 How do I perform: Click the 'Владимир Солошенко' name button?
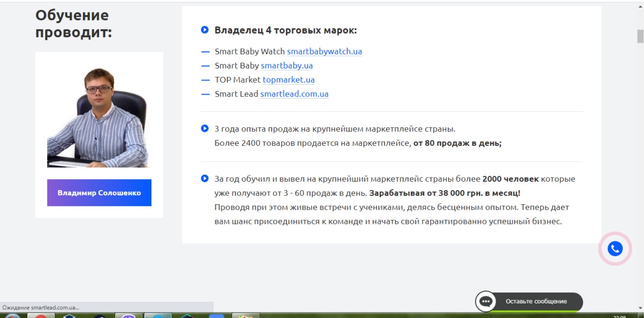point(99,193)
